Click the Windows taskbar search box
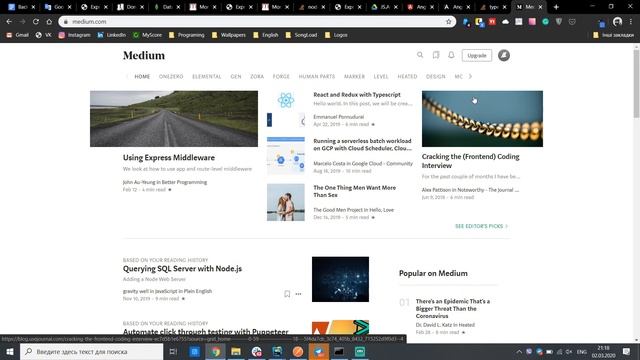The width and height of the screenshot is (640, 360). pos(91,351)
